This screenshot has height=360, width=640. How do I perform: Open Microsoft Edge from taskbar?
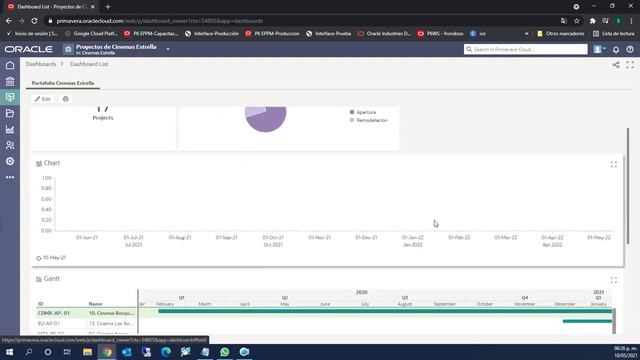tap(166, 352)
